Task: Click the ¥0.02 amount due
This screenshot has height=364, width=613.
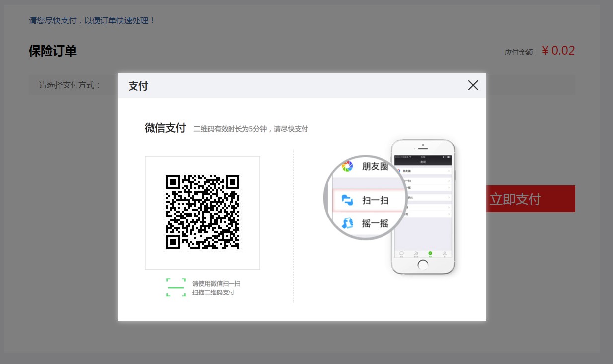Action: point(558,50)
